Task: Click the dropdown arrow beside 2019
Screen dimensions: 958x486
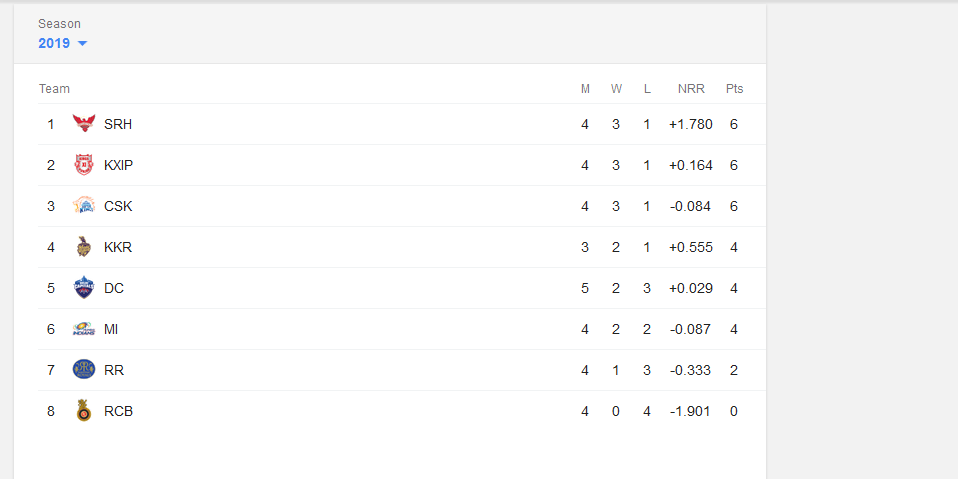Action: 82,44
